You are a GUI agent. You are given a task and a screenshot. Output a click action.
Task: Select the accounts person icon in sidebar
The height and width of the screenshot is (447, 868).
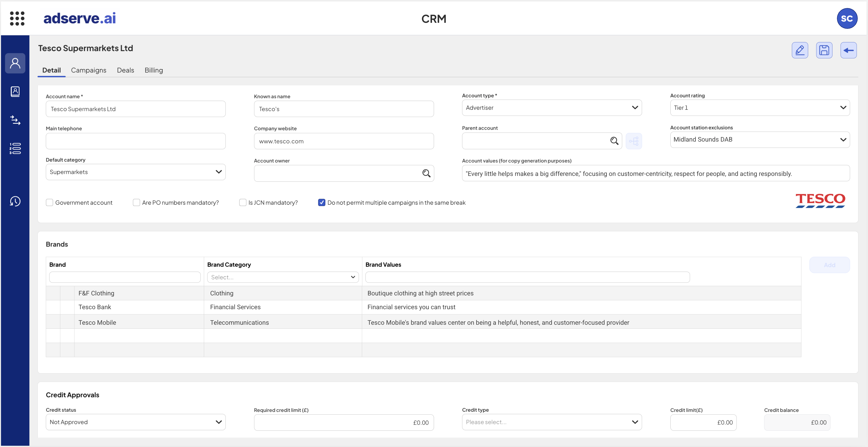pos(15,63)
